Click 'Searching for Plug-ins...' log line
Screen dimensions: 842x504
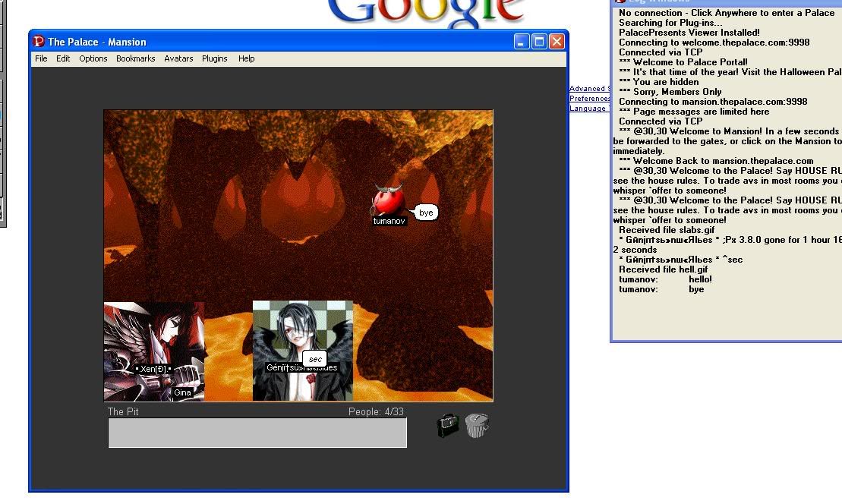670,23
